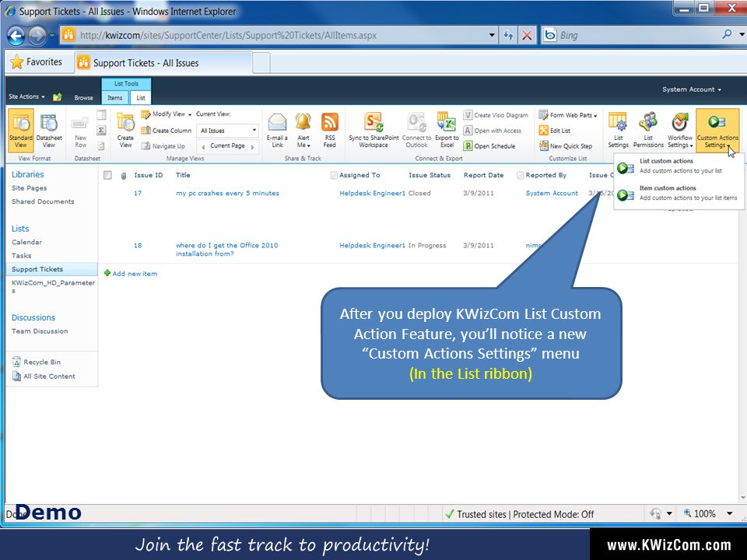Select the Browse ribbon tab
The height and width of the screenshot is (560, 747).
tap(83, 98)
